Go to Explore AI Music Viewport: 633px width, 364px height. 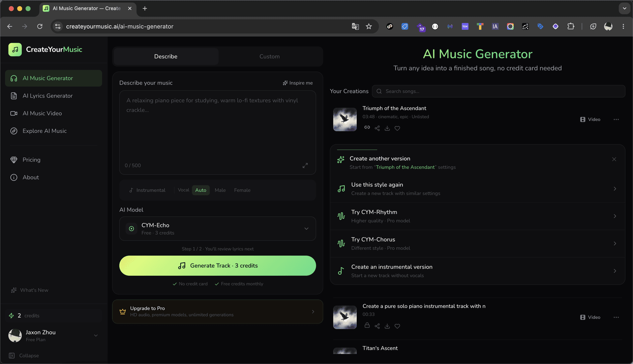click(54, 131)
